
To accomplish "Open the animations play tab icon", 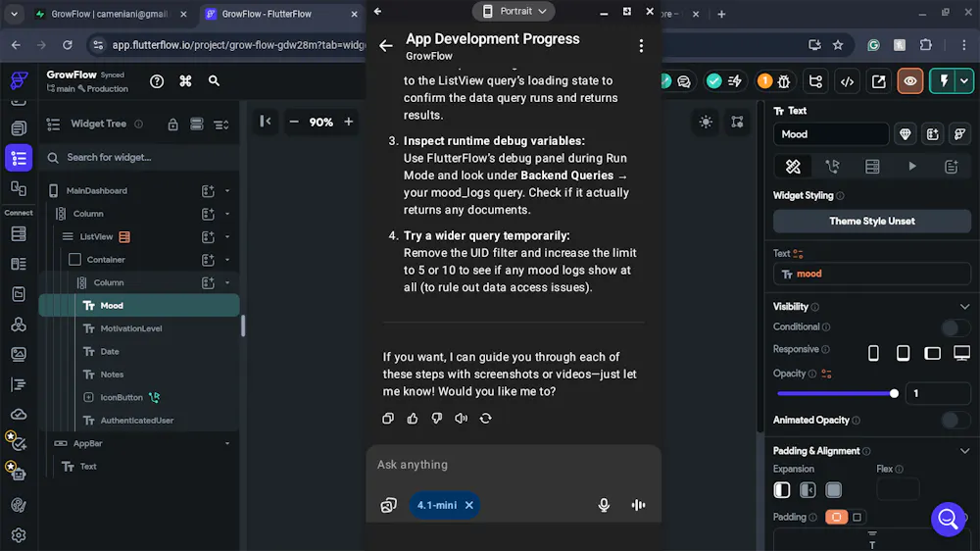I will coord(911,167).
